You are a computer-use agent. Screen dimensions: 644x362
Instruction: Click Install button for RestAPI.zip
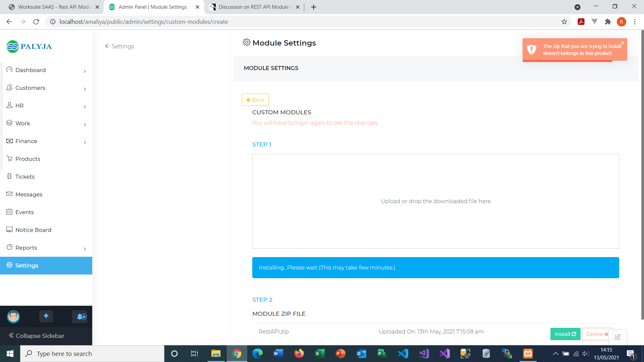565,334
